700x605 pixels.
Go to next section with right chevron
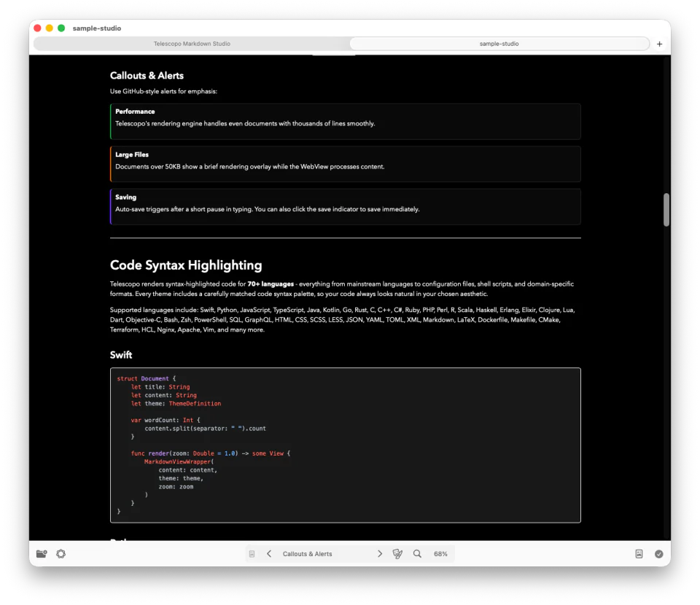tap(380, 554)
